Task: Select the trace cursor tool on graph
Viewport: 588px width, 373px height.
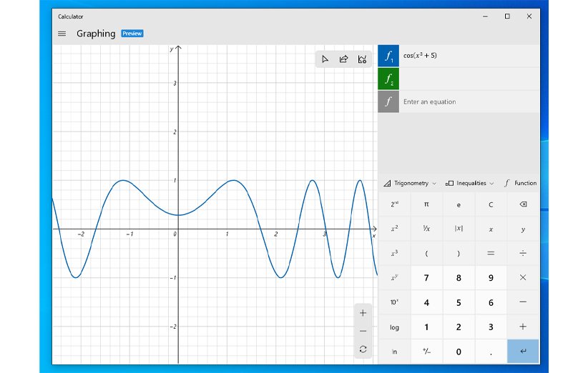Action: tap(325, 59)
